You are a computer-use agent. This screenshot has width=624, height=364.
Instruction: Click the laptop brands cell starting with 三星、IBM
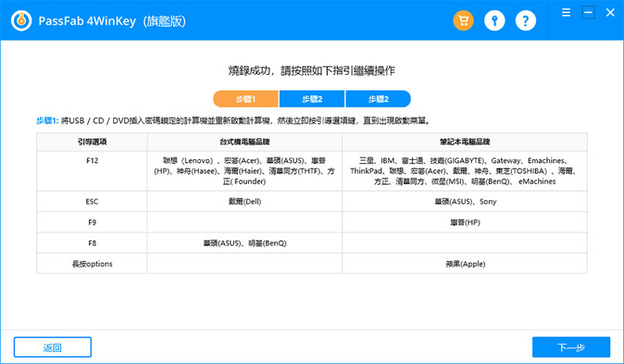(x=465, y=171)
